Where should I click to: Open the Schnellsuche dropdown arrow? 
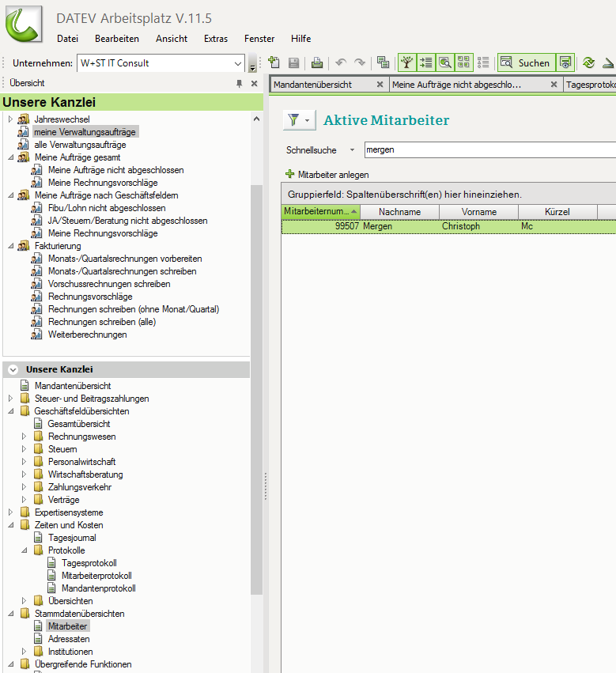coord(352,150)
